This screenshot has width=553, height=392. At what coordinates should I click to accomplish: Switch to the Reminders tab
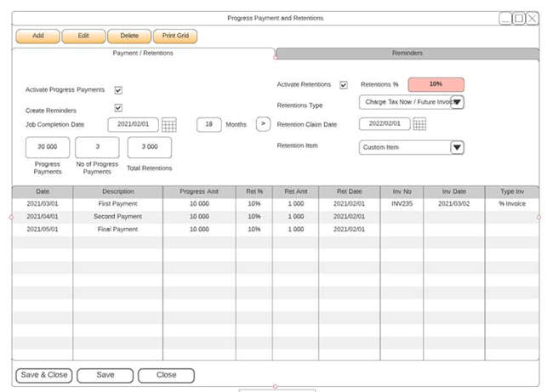point(407,54)
